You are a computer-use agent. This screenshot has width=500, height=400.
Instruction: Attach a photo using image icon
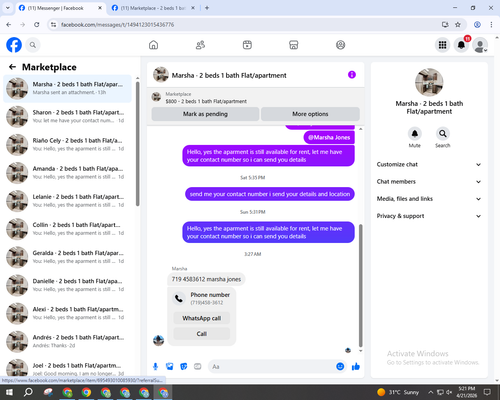[x=169, y=367]
